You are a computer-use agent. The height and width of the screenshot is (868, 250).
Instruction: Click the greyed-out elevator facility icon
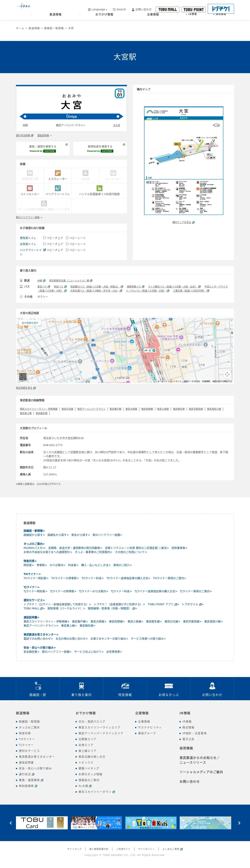coord(113,173)
